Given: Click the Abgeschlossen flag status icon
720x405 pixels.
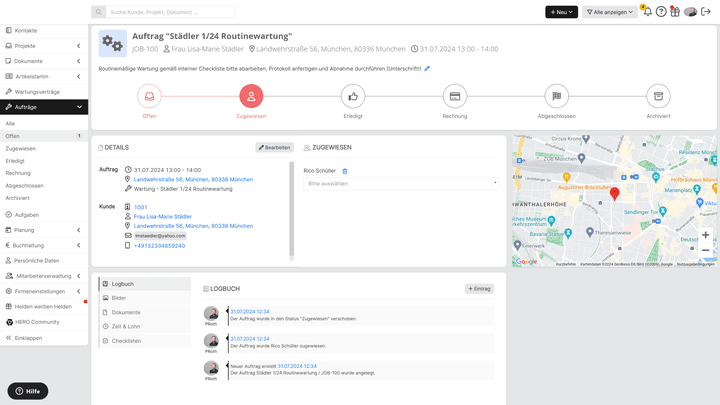Looking at the screenshot, I should [556, 96].
